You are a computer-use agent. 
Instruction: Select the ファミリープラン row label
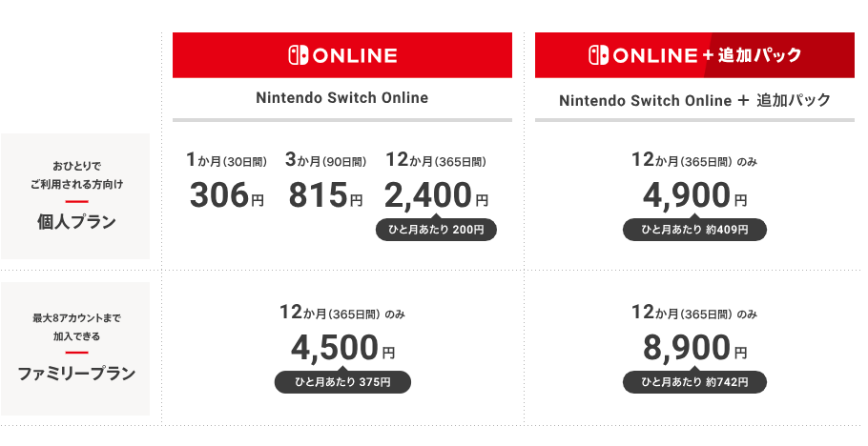pos(76,373)
